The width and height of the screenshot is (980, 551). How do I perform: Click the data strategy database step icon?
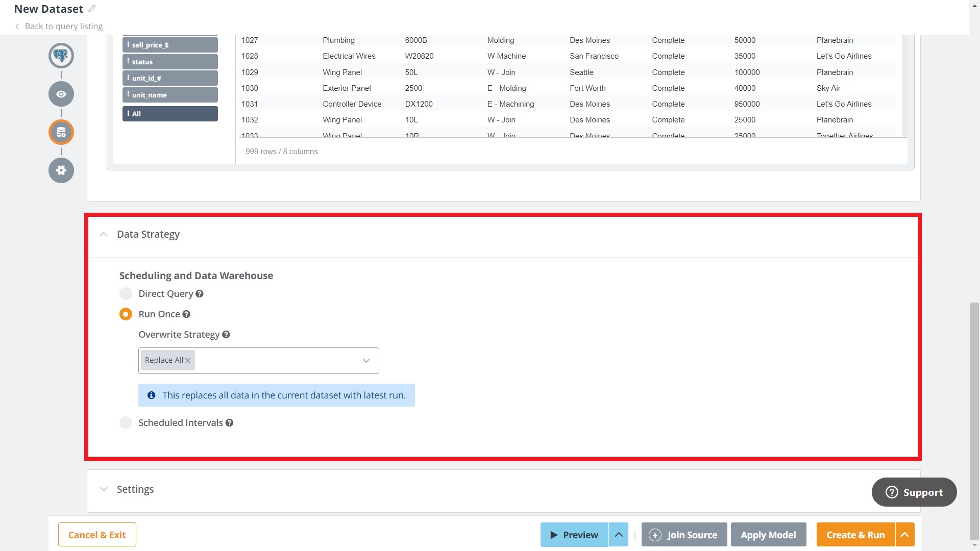pos(61,133)
